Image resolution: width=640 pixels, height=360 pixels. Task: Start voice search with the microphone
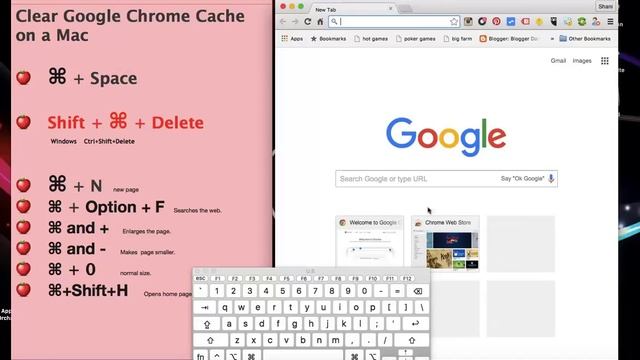click(551, 178)
